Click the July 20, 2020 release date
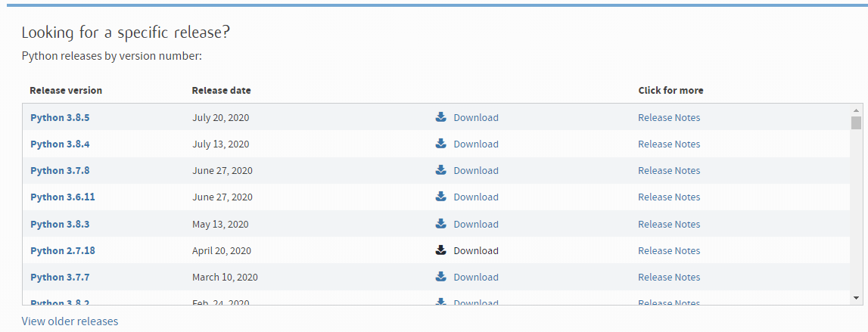868x332 pixels. coord(220,118)
